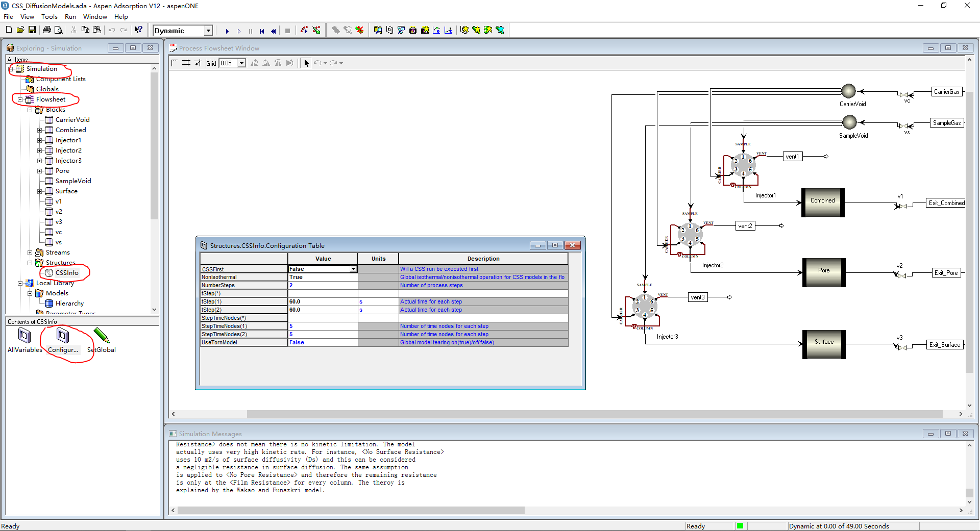Image resolution: width=980 pixels, height=531 pixels.
Task: Click the tStep(1) value field
Action: tap(323, 302)
